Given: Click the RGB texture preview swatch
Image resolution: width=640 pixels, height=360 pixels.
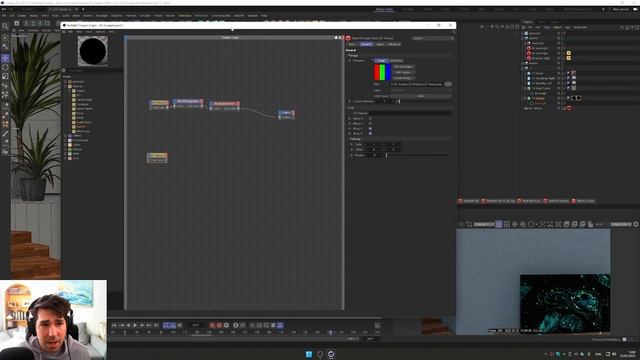Looking at the screenshot, I should [x=382, y=72].
